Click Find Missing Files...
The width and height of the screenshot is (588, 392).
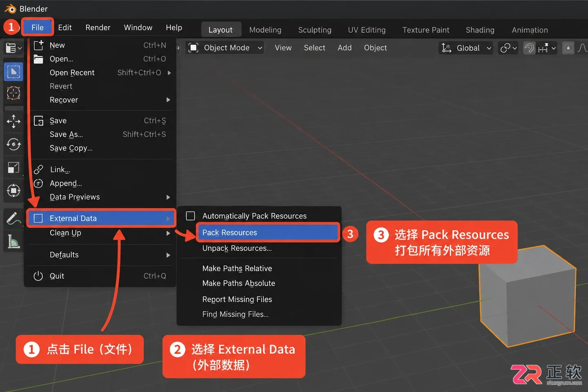tap(236, 314)
